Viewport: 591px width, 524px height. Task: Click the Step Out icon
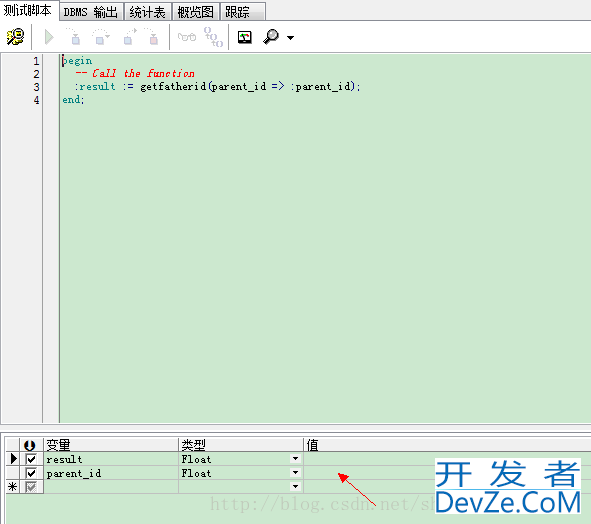click(130, 37)
